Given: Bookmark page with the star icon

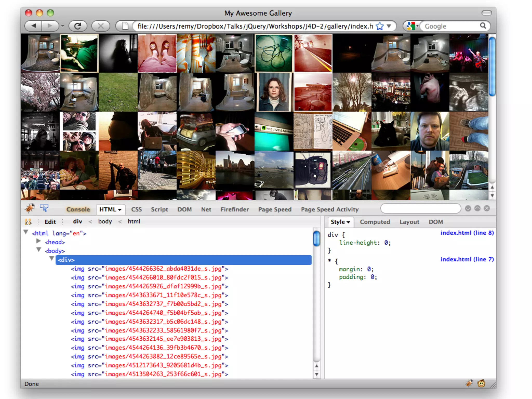Looking at the screenshot, I should tap(380, 26).
